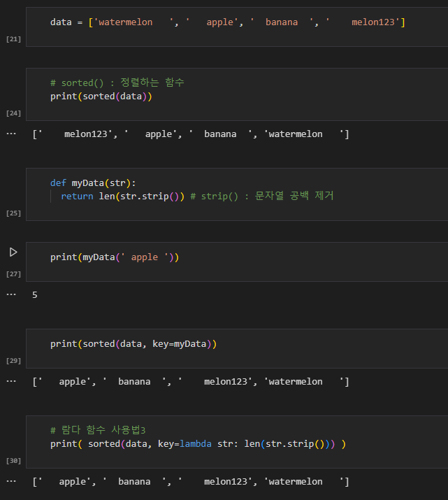448x500 pixels.
Task: Open output options for cell 24 output
Action: pyautogui.click(x=11, y=134)
